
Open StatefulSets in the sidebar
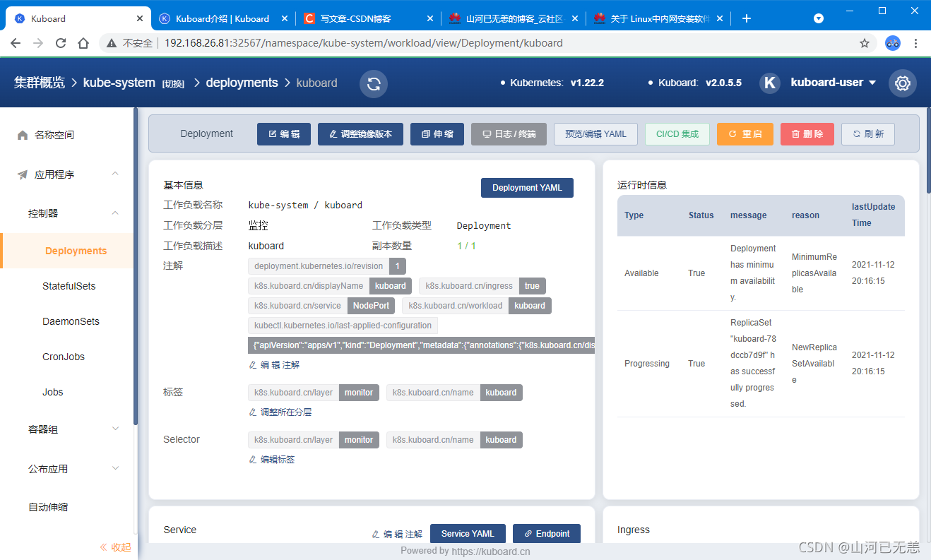coord(69,286)
